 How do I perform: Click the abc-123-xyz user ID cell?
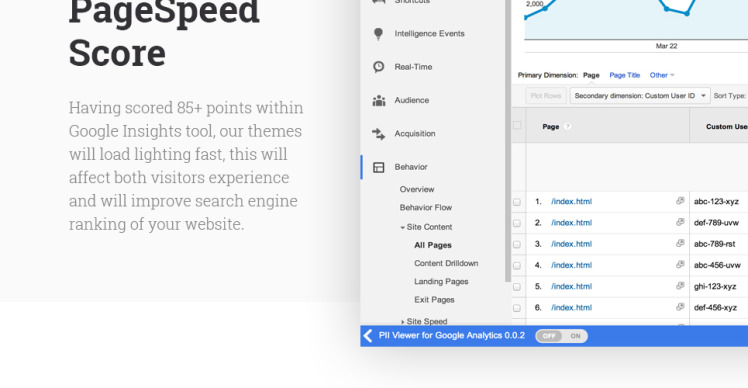[x=716, y=201]
